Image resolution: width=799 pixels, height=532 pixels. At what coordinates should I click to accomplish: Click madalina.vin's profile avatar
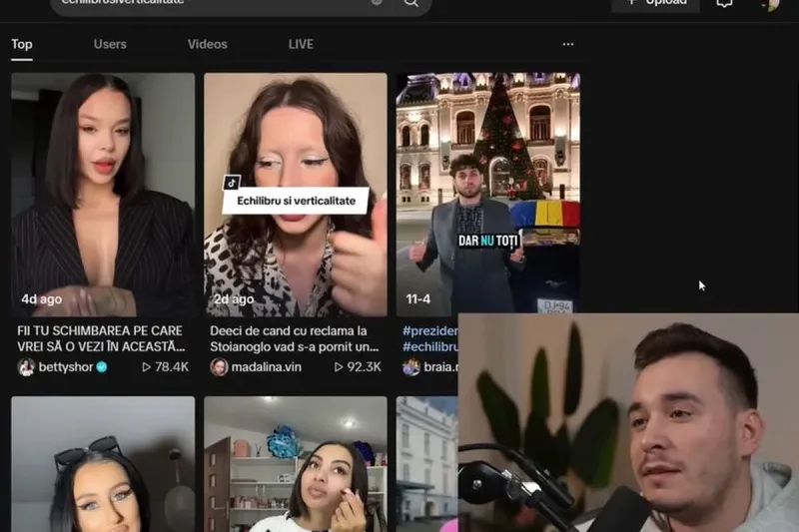click(219, 367)
